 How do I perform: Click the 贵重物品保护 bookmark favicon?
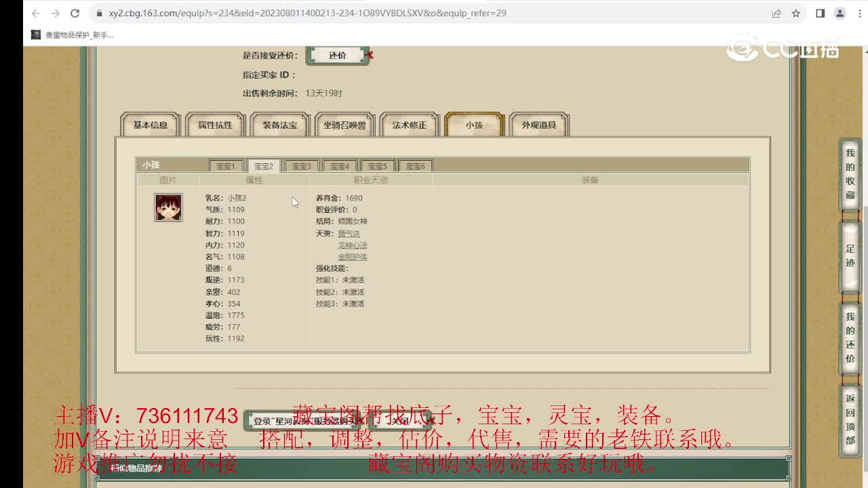[36, 35]
